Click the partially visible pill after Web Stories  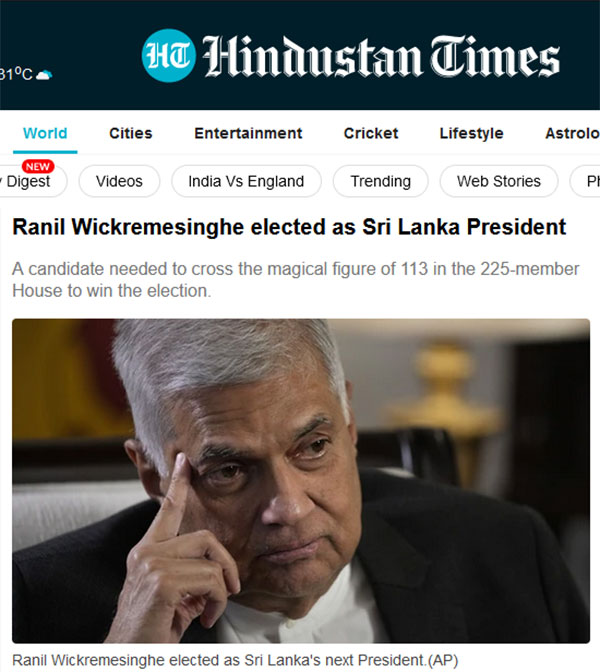click(585, 181)
